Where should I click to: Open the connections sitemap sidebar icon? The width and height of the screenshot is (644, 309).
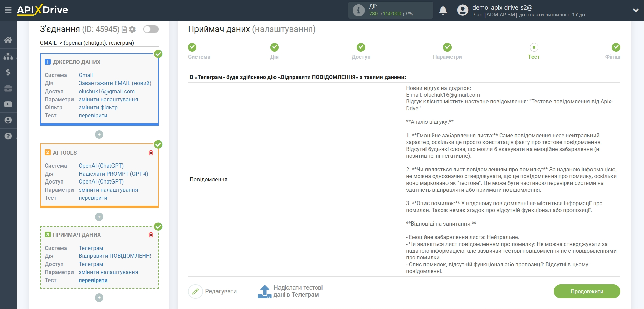pos(8,56)
